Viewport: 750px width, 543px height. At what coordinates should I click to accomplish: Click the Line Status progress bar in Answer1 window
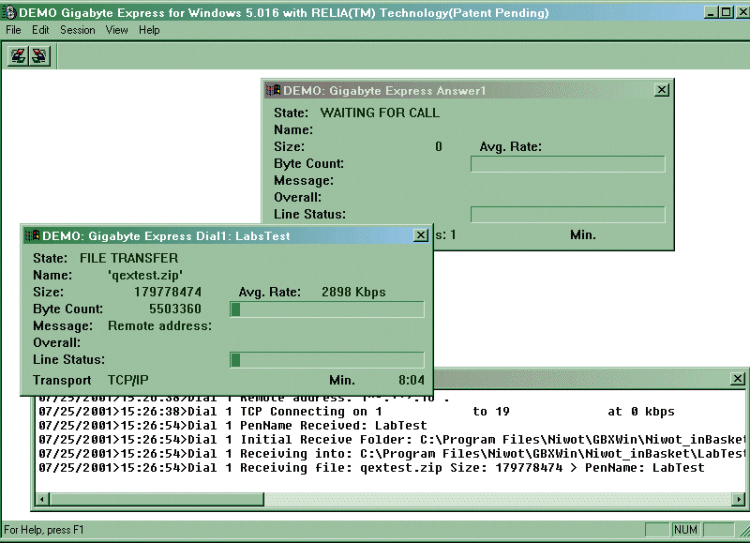[x=568, y=214]
